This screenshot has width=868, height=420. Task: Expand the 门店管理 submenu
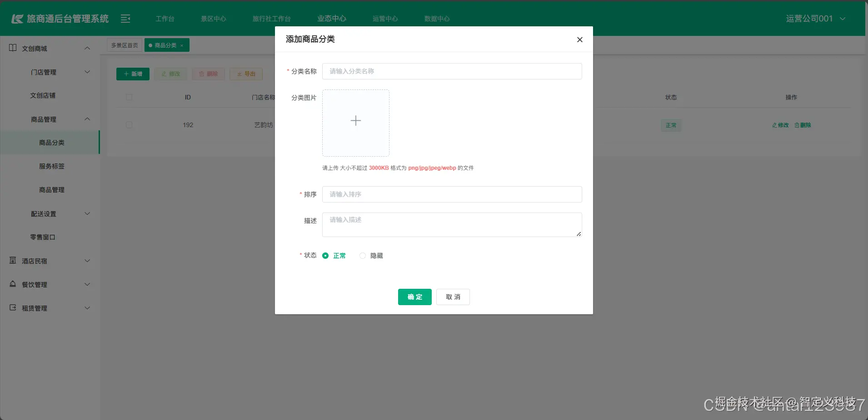click(87, 72)
